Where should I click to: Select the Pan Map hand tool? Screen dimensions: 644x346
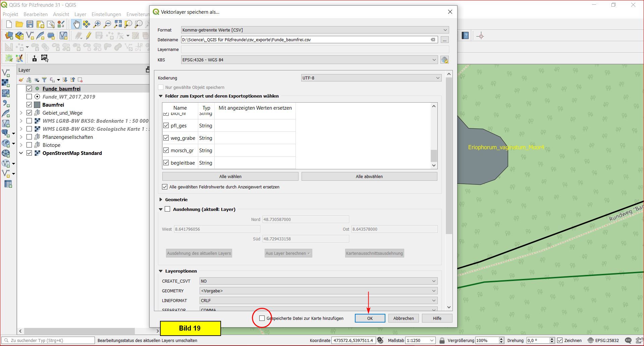click(76, 24)
